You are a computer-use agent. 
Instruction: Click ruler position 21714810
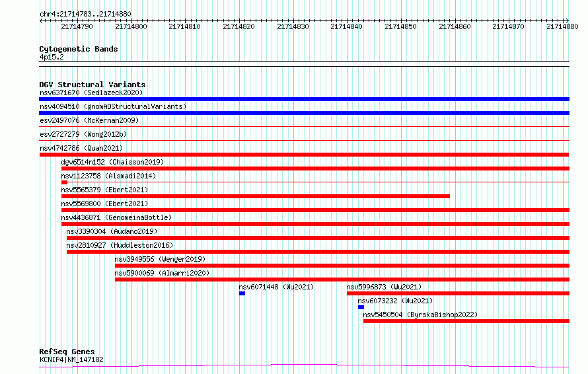coord(184,26)
